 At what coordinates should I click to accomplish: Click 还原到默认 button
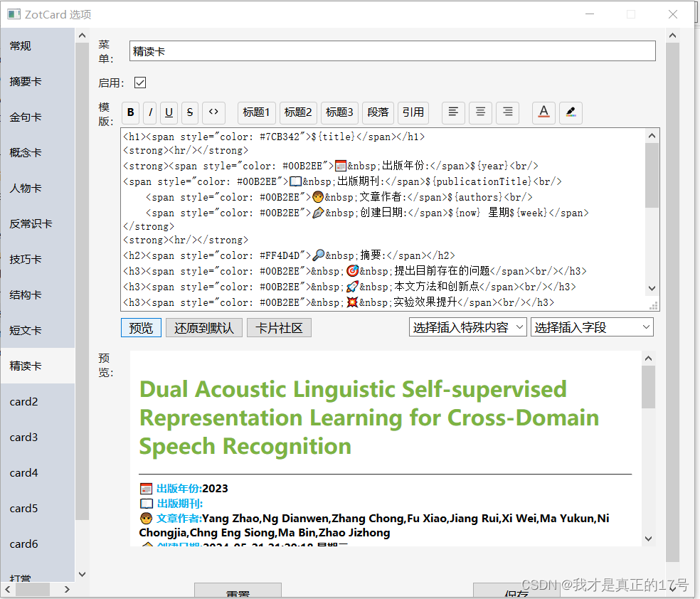pos(204,328)
